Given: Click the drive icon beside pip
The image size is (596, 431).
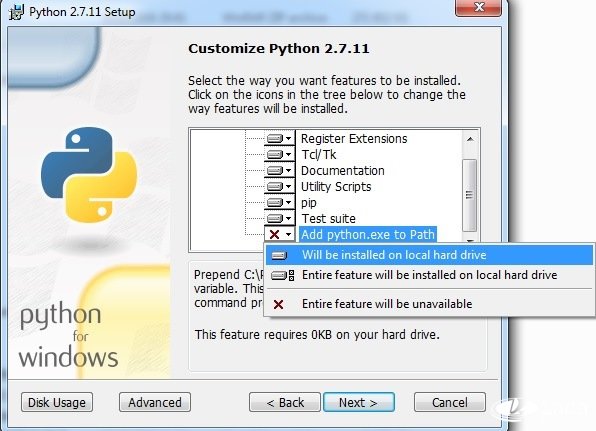Looking at the screenshot, I should 275,202.
